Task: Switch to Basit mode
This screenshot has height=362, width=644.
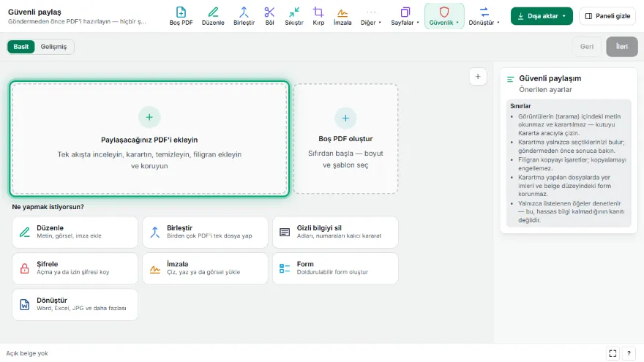Action: tap(21, 47)
